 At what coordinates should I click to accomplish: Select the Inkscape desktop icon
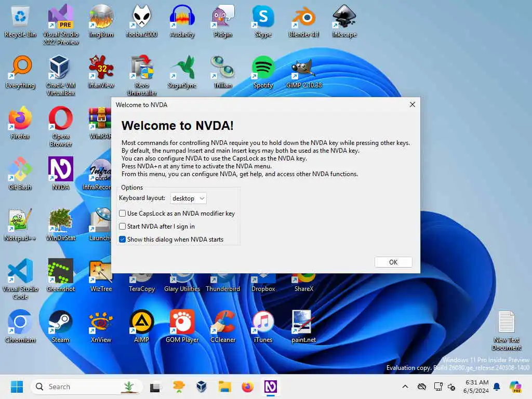344,22
